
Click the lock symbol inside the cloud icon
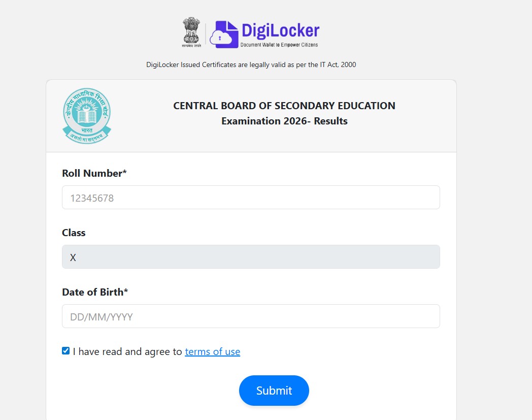click(220, 38)
